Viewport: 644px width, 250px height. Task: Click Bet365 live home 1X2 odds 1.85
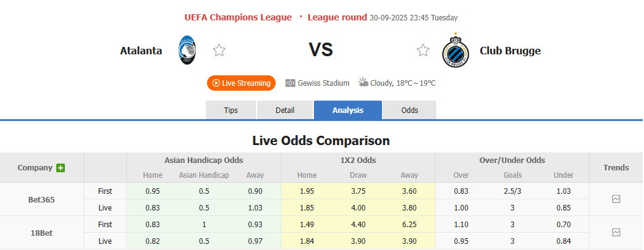(x=305, y=208)
